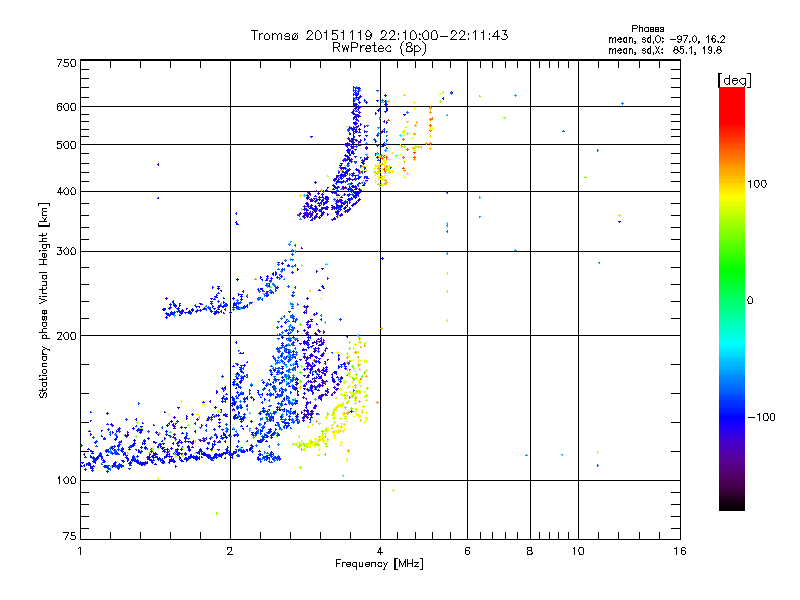Click the 'Frequency [MHz]' axis label
800x600 pixels.
coord(379,564)
